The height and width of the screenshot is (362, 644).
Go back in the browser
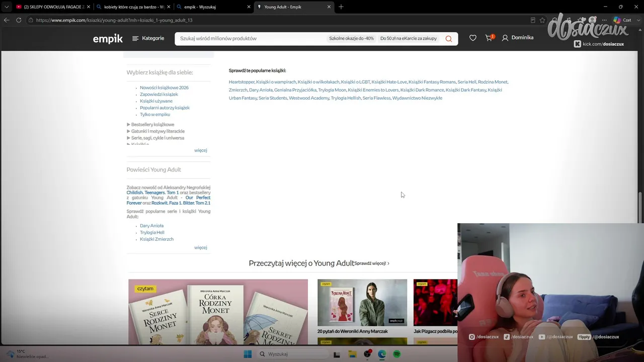click(7, 20)
